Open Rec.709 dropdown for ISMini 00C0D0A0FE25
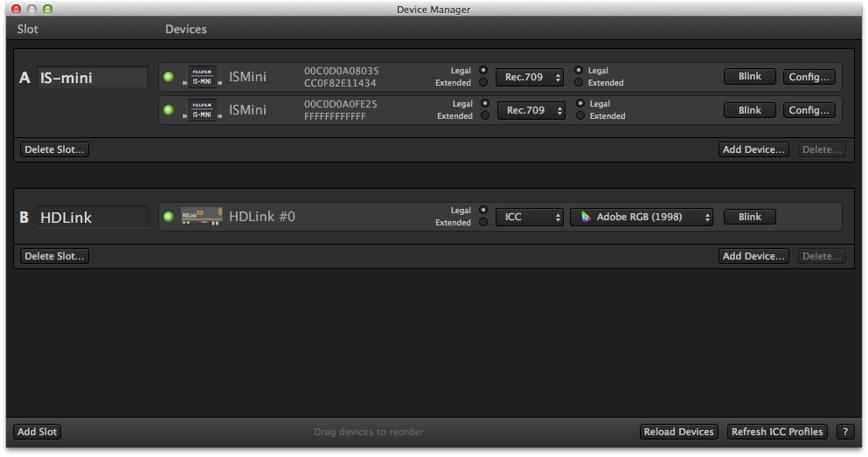Image resolution: width=868 pixels, height=457 pixels. (531, 111)
